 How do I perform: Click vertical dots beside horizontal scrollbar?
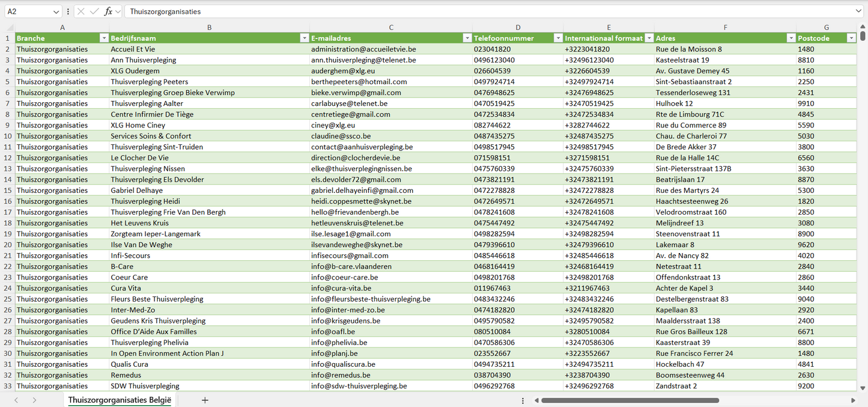523,400
